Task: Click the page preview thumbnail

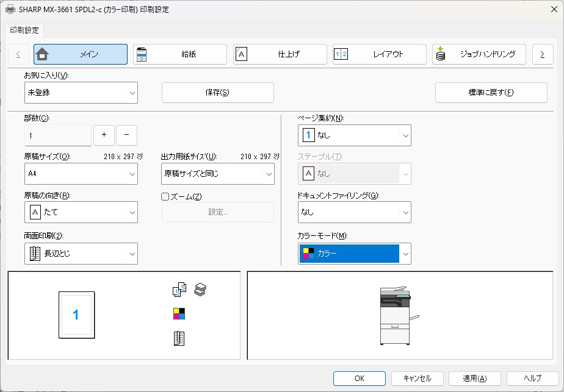Action: pyautogui.click(x=76, y=315)
